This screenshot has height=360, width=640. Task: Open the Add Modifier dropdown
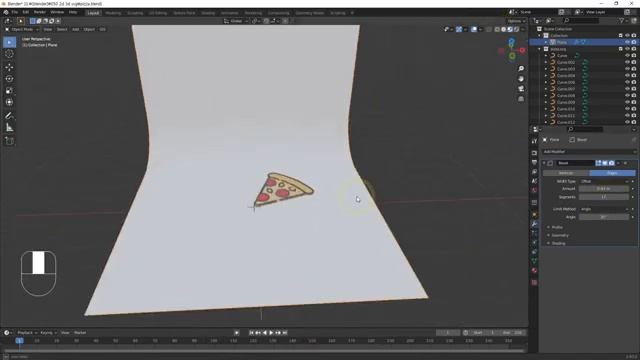click(589, 151)
